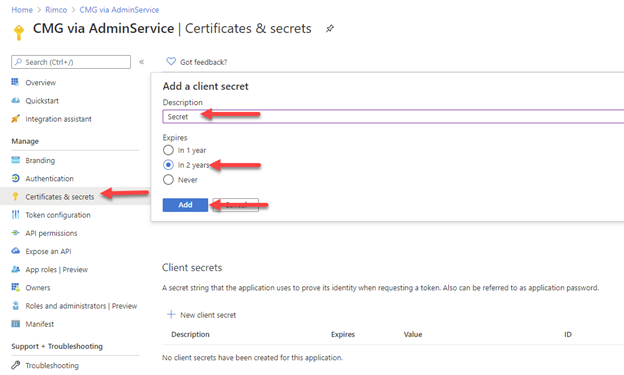Click the Got feedback? link

point(203,62)
